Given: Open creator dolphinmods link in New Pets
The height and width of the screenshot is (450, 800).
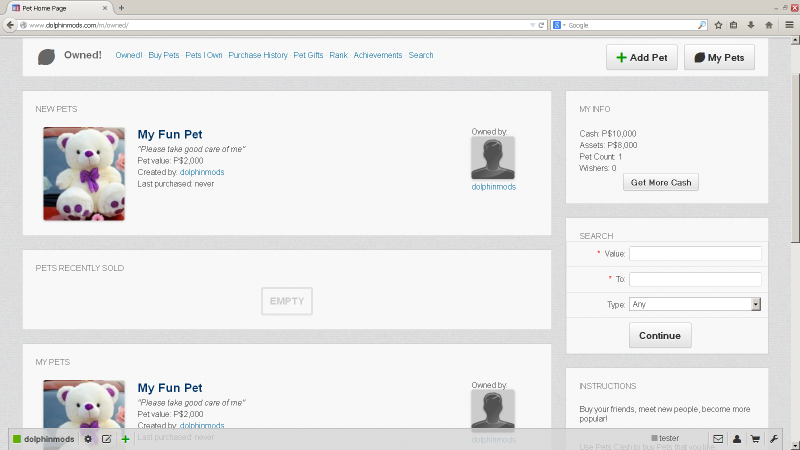Looking at the screenshot, I should pos(202,172).
